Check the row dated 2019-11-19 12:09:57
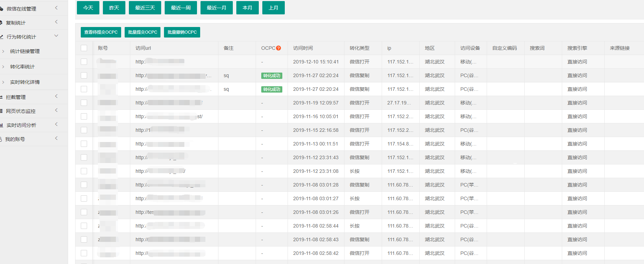Viewport: 644px width, 264px height. [84, 103]
